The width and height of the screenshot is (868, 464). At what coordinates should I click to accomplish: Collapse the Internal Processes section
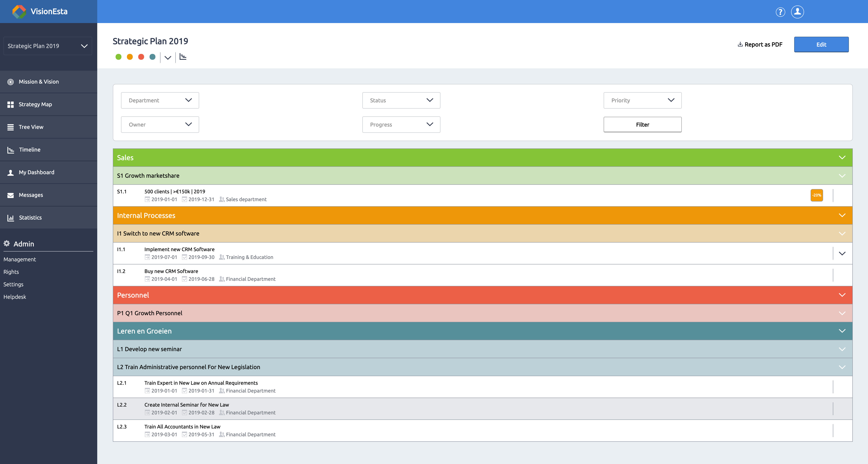[842, 215]
